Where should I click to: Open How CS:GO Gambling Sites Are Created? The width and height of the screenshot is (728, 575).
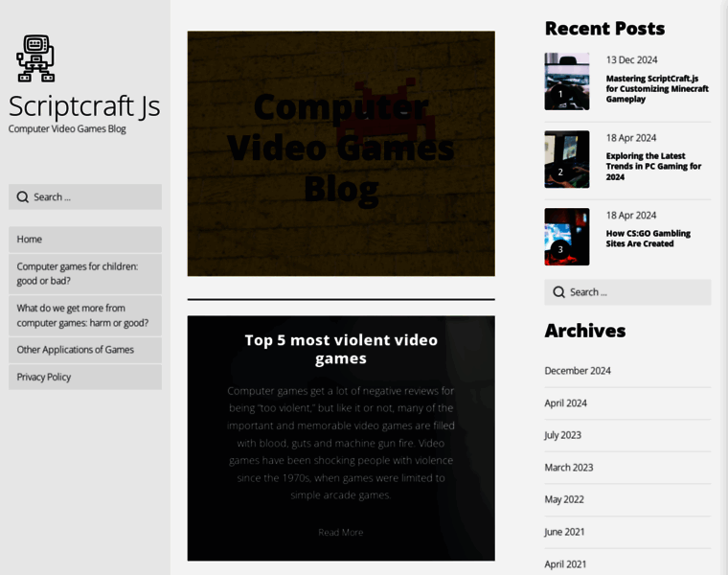(x=648, y=239)
